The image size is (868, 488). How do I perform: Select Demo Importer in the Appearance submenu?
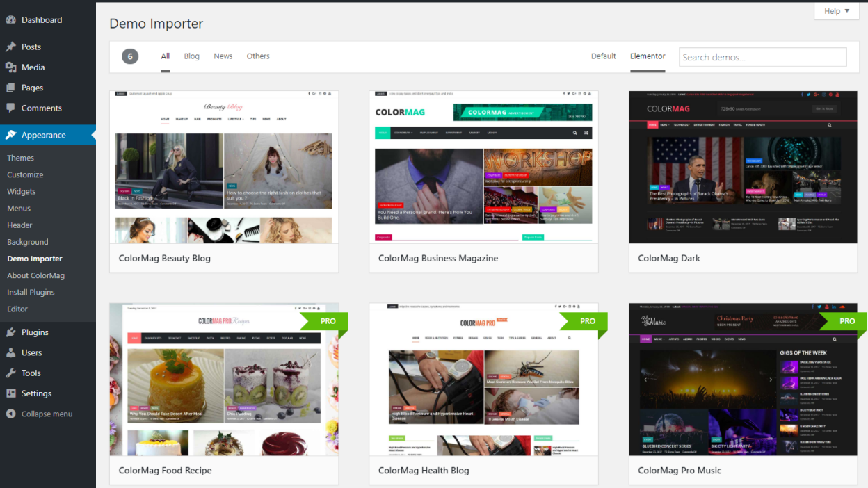[x=35, y=259]
